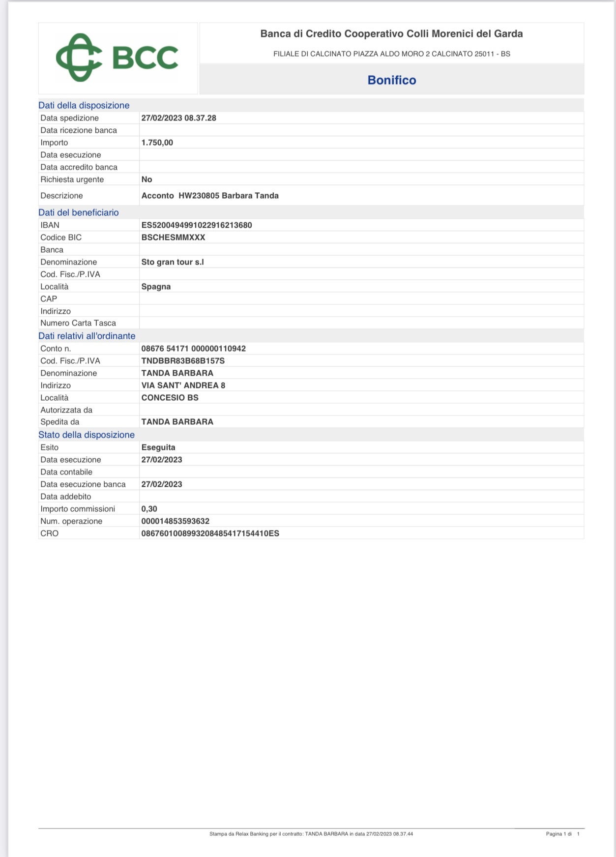Click the Num. operazione value
616x857 pixels.
pyautogui.click(x=176, y=521)
